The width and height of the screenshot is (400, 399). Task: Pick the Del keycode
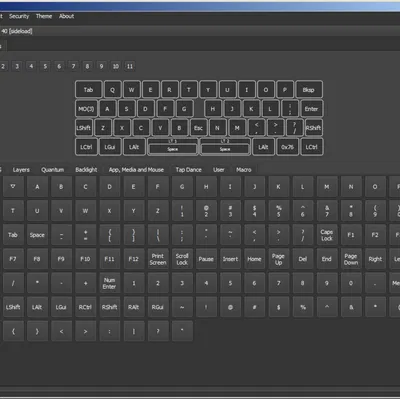point(303,259)
